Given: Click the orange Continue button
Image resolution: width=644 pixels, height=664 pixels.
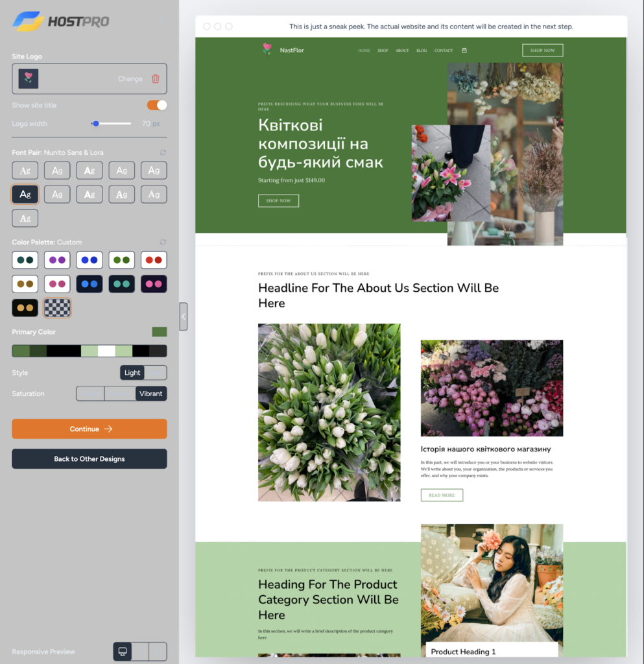Looking at the screenshot, I should (x=89, y=429).
